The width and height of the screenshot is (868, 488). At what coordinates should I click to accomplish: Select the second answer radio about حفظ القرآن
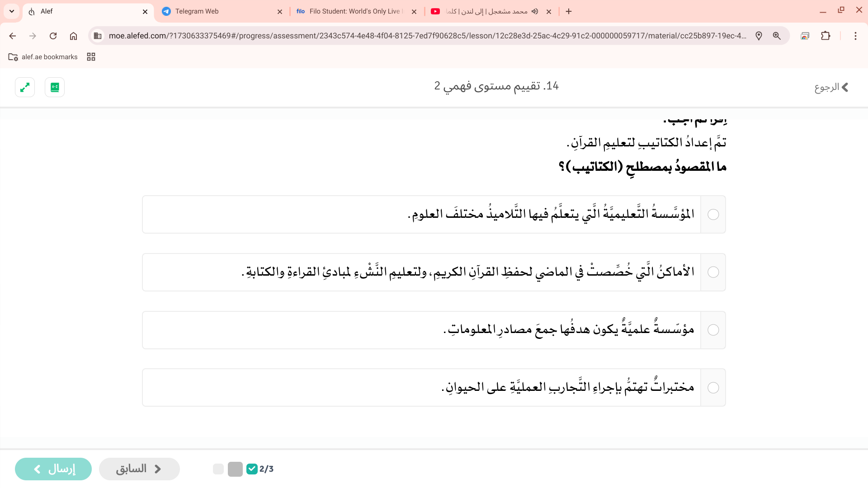713,272
